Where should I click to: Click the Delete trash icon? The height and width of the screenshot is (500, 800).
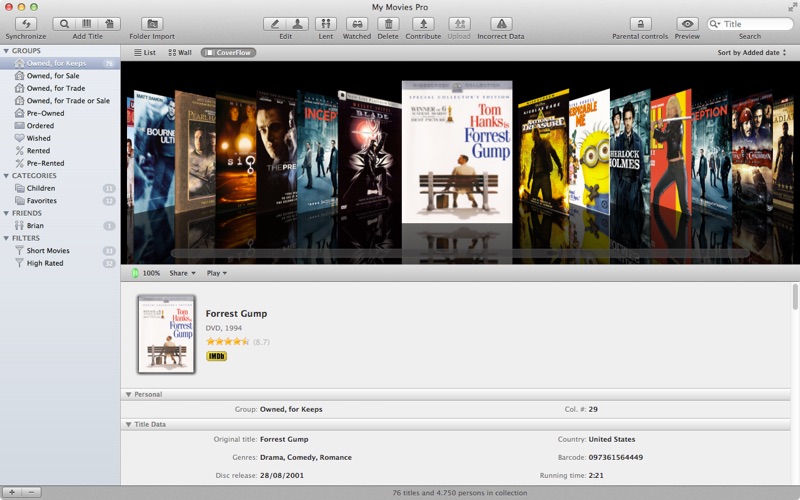click(x=388, y=23)
